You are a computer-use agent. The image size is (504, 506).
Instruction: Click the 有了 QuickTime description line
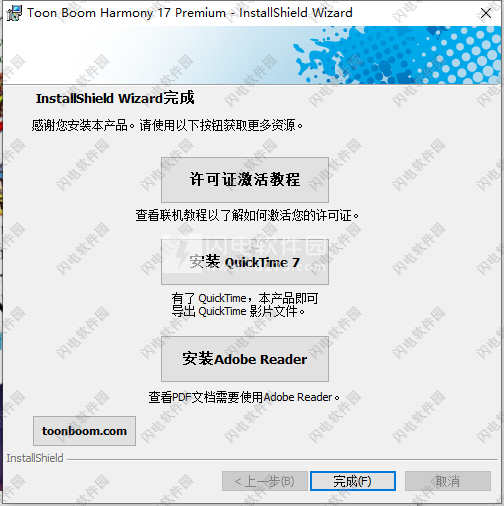click(x=245, y=298)
